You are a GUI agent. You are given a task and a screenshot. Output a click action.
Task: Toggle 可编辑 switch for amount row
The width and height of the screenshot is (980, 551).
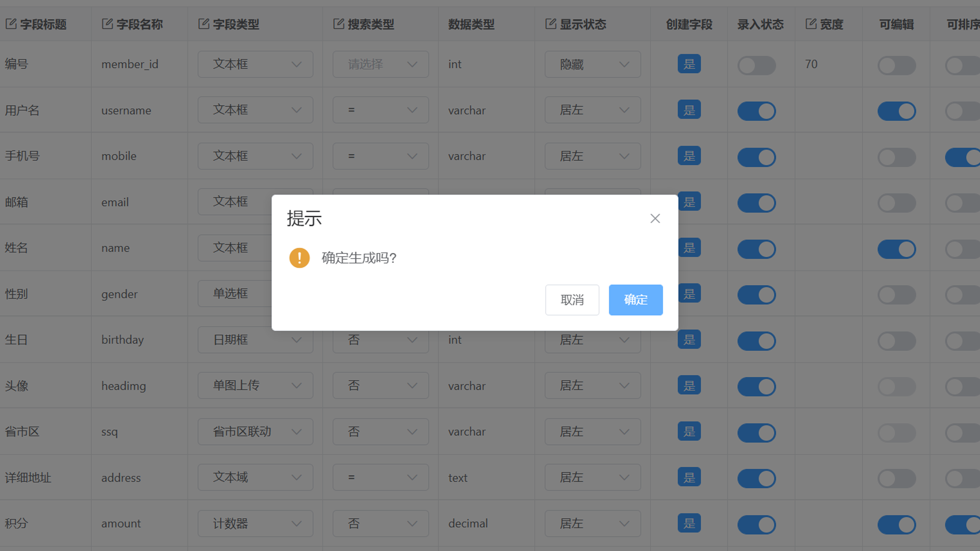897,524
